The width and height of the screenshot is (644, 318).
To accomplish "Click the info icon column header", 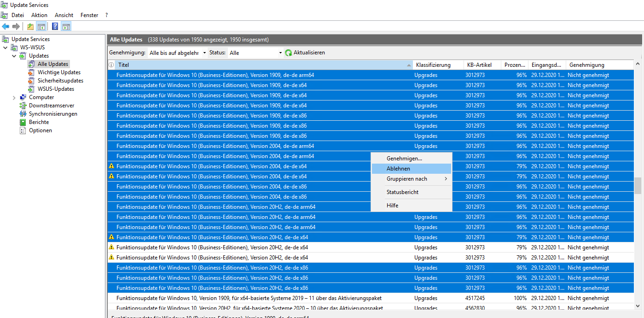I will pyautogui.click(x=111, y=65).
